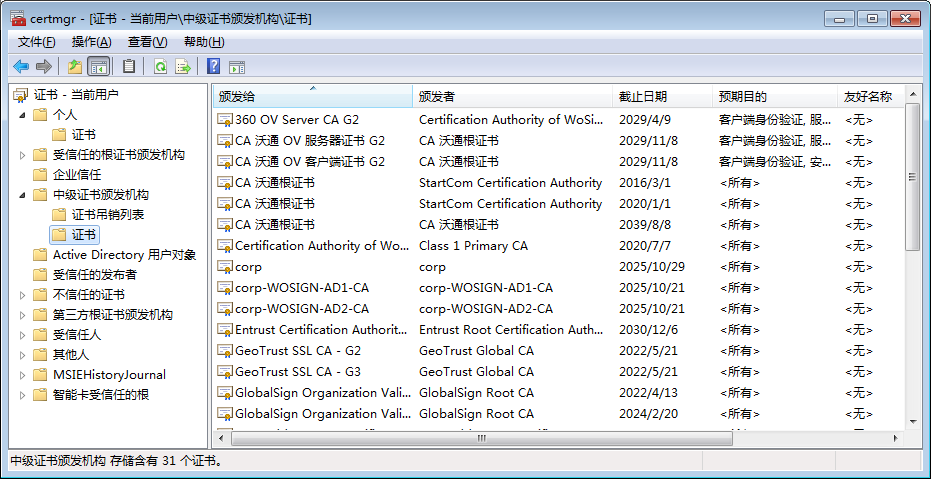Click the horizontal scrollbar left arrow
Viewport: 931px width, 479px height.
(x=221, y=438)
